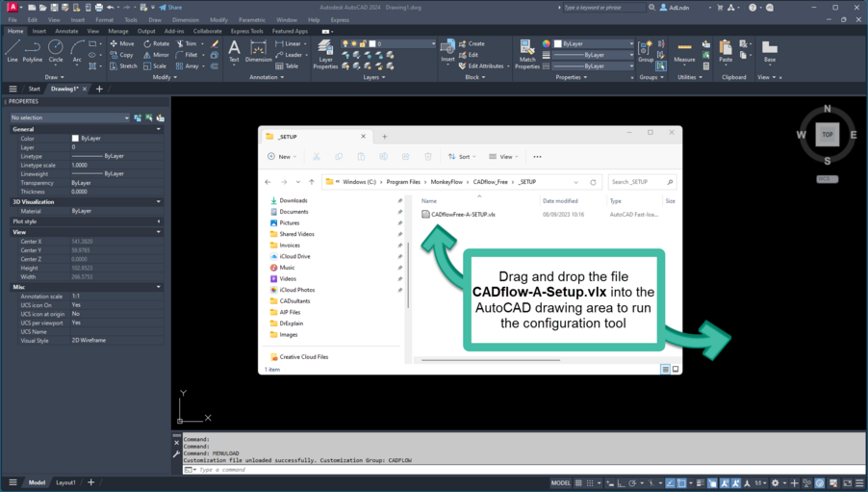Viewport: 868px width, 492px height.
Task: Toggle grid display in status bar
Action: (x=578, y=483)
